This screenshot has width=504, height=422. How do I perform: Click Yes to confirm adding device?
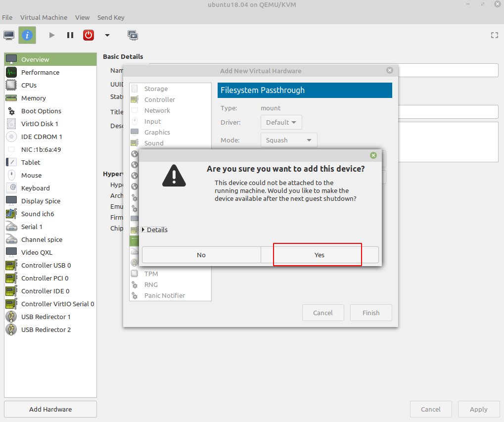tap(319, 255)
